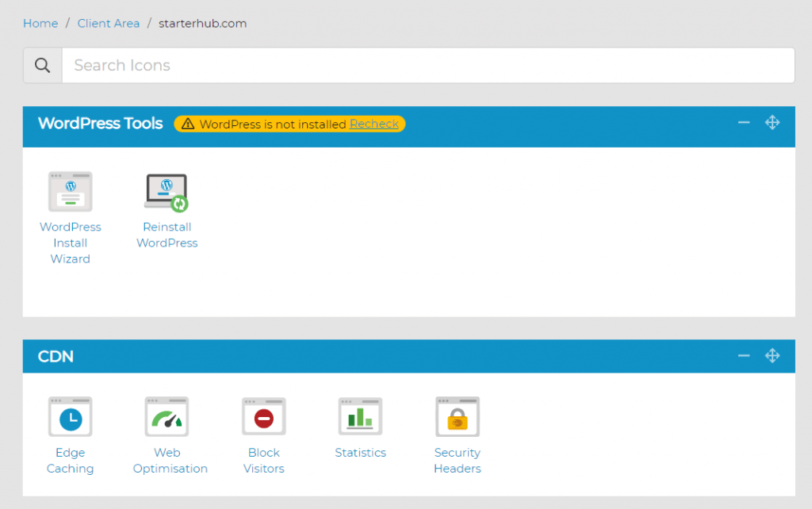
Task: Click the Block Visitors text label
Action: (263, 461)
